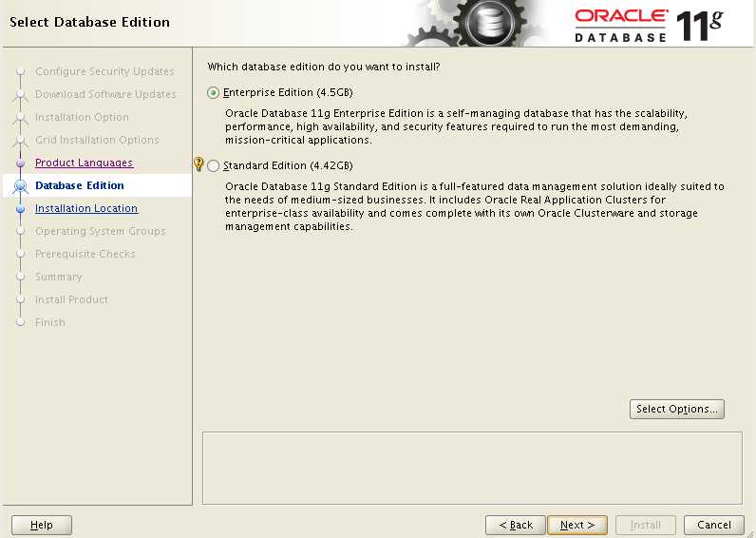756x538 pixels.
Task: Open the Select Options dialog
Action: (x=676, y=409)
